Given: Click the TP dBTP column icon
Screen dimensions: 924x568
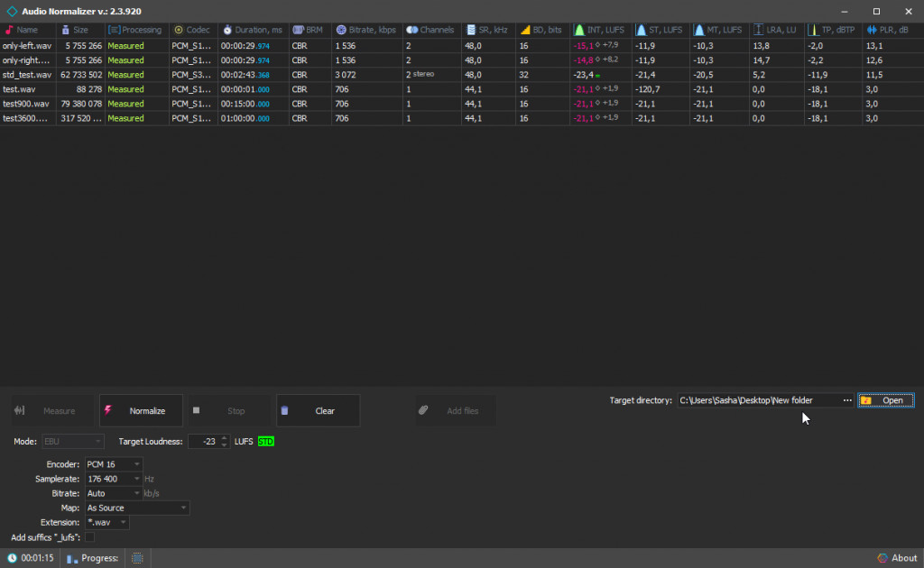Looking at the screenshot, I should (x=813, y=30).
